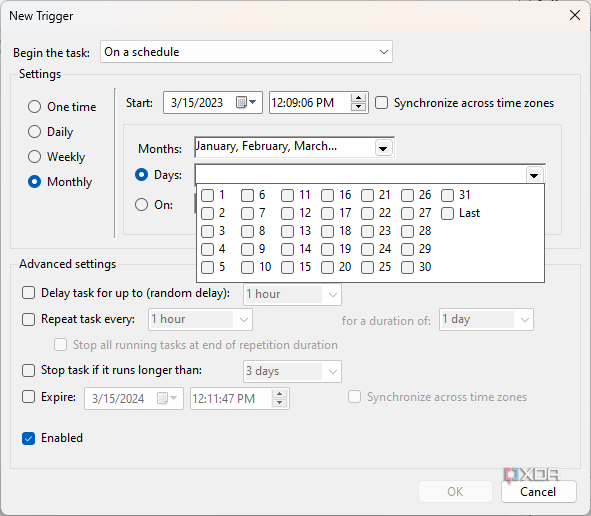Check day 22 in the days list
Viewport: 591px width, 516px height.
(x=367, y=213)
